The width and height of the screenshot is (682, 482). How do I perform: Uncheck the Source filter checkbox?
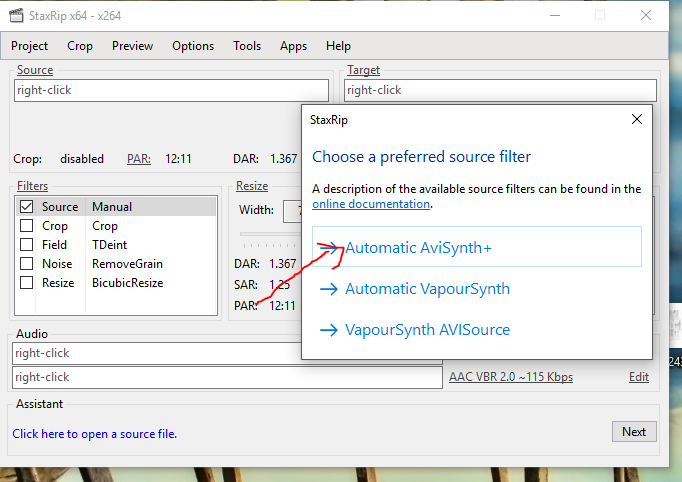[x=27, y=207]
